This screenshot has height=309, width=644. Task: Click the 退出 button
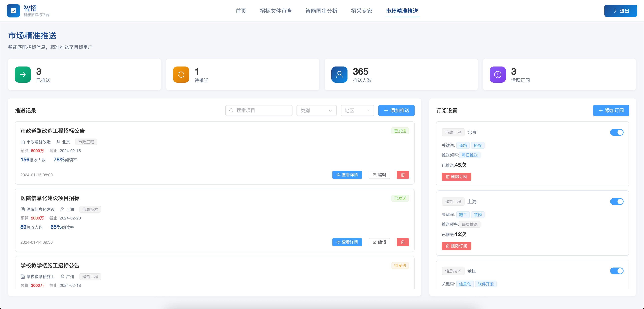coord(621,11)
